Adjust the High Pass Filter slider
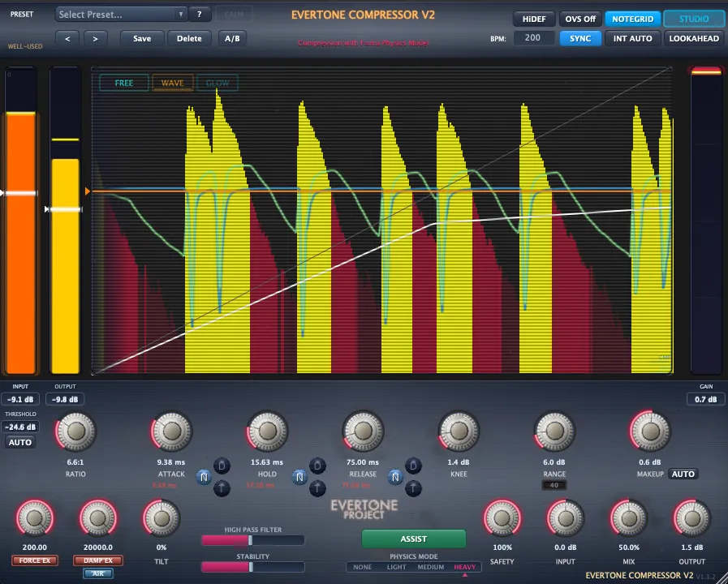 tap(253, 540)
